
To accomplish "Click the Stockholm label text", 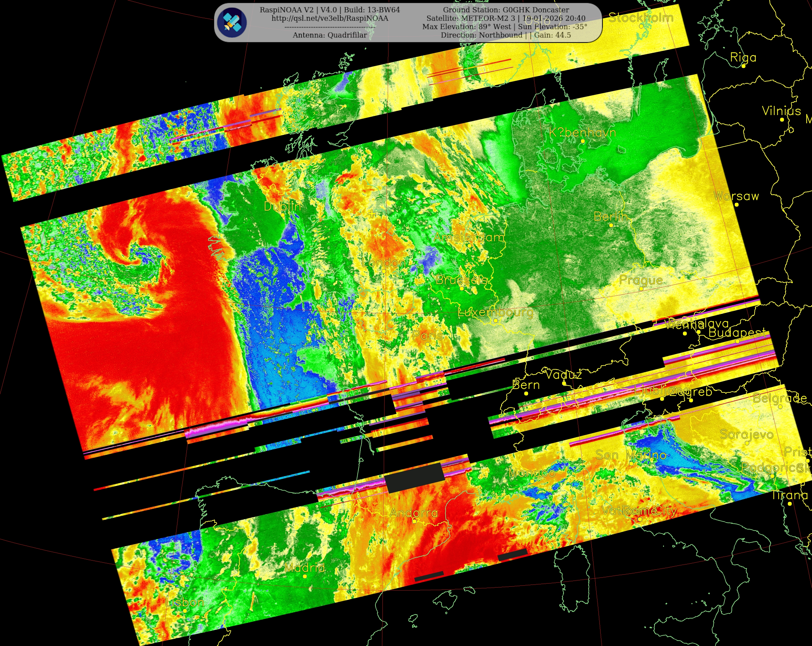I will [x=641, y=18].
